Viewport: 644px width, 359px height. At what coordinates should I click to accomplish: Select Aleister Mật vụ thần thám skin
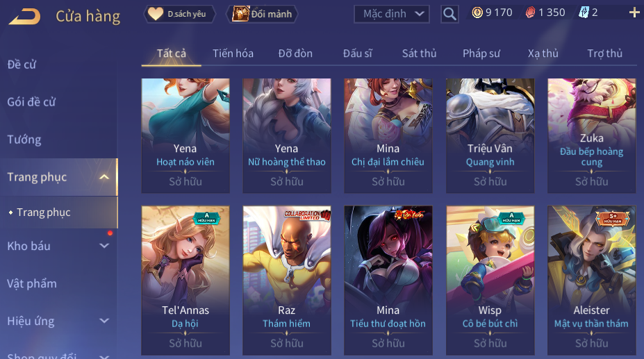(x=591, y=280)
